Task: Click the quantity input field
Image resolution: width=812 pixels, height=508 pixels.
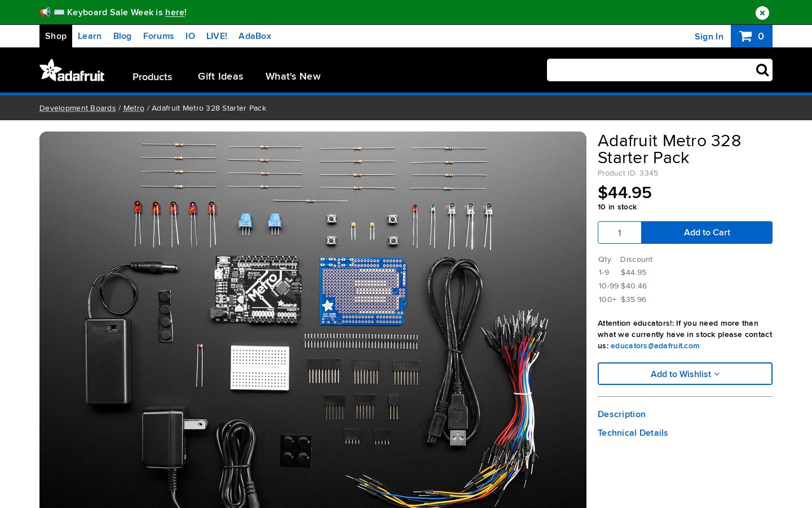Action: point(620,233)
